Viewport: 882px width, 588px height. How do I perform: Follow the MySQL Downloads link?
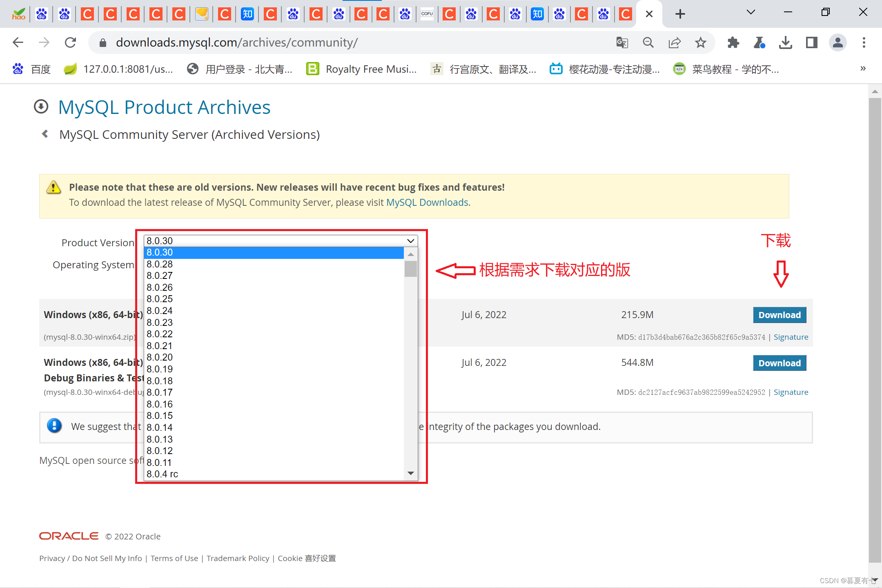427,203
